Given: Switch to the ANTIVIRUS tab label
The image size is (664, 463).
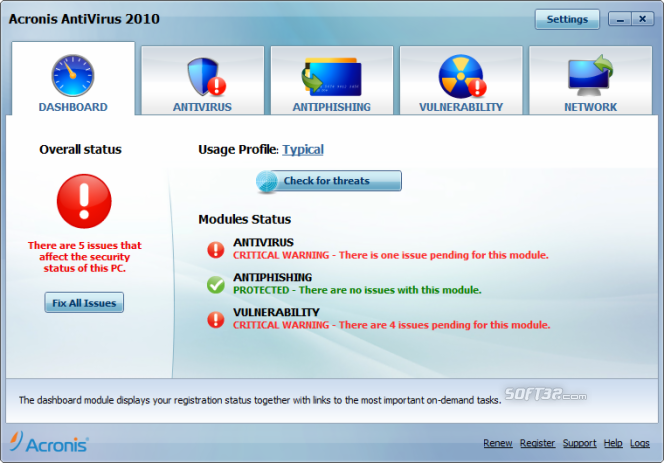Looking at the screenshot, I should 202,107.
